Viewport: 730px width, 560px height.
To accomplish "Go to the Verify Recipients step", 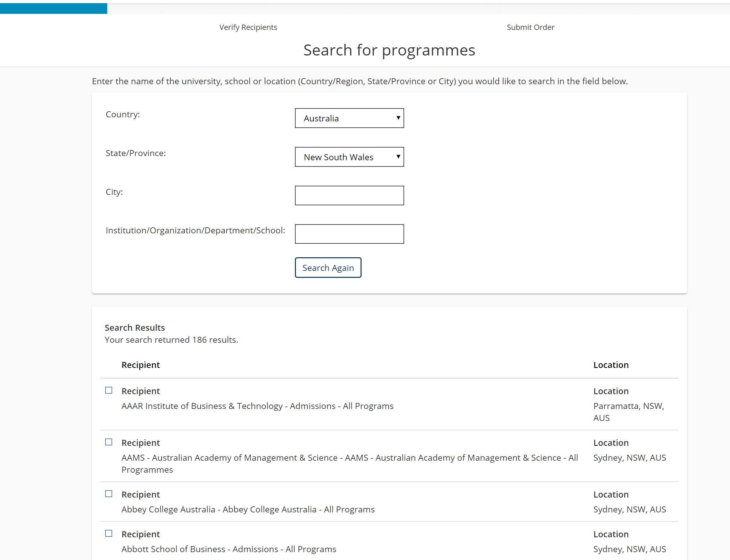I will (x=248, y=27).
